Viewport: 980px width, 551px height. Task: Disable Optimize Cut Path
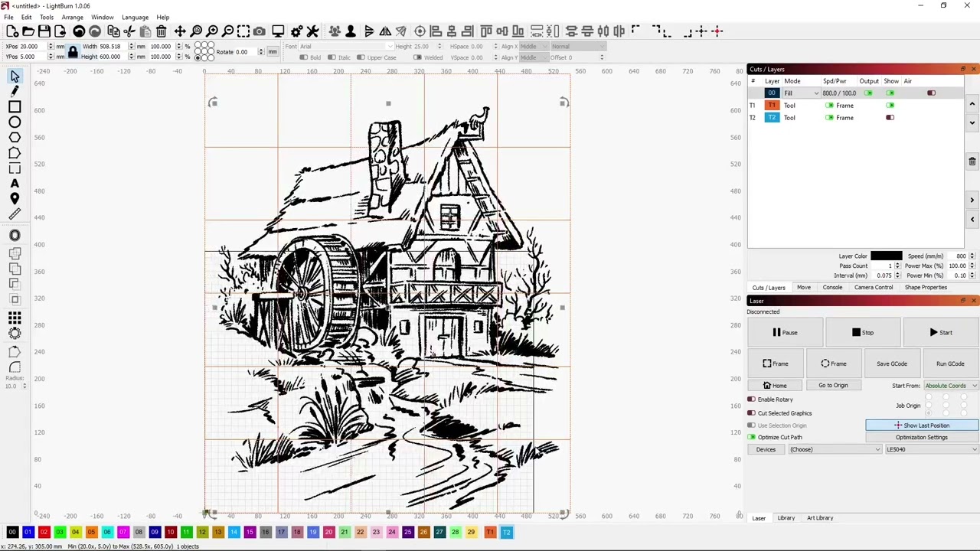(x=752, y=438)
